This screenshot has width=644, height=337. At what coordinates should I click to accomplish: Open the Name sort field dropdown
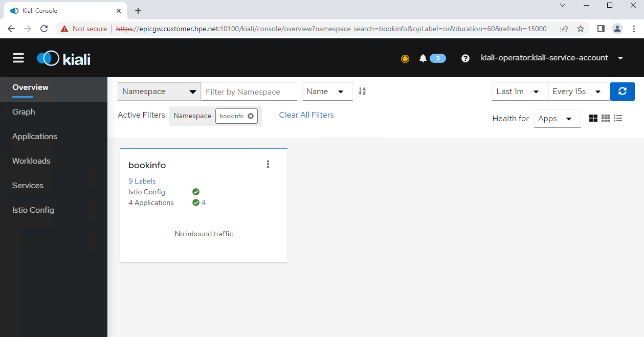click(327, 92)
